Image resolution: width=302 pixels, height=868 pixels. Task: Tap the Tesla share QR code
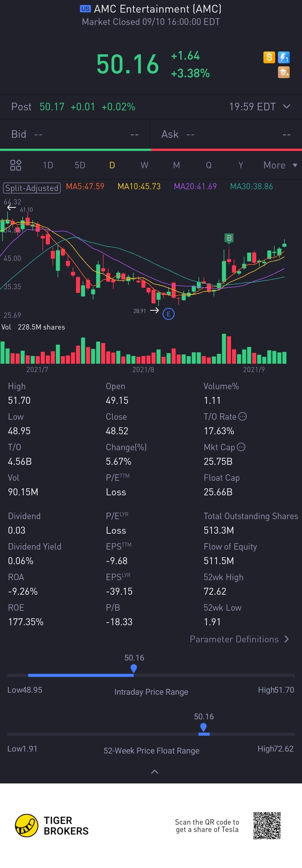[x=267, y=825]
